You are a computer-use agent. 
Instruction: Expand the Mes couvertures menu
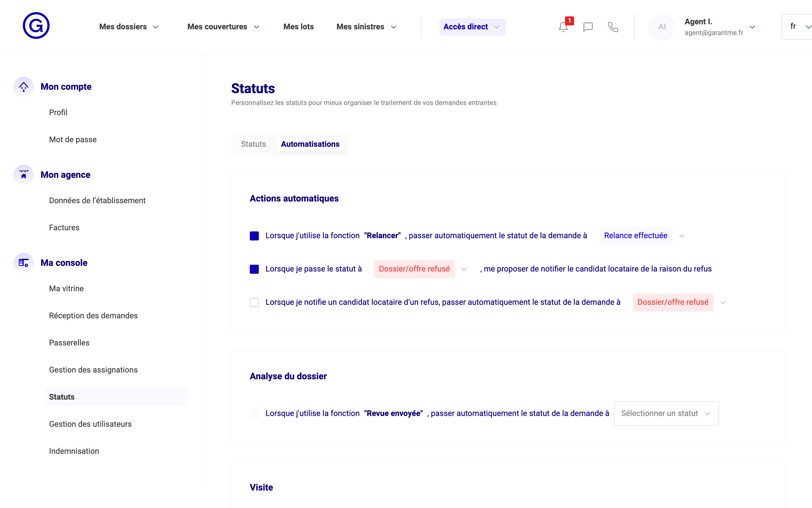[x=223, y=27]
